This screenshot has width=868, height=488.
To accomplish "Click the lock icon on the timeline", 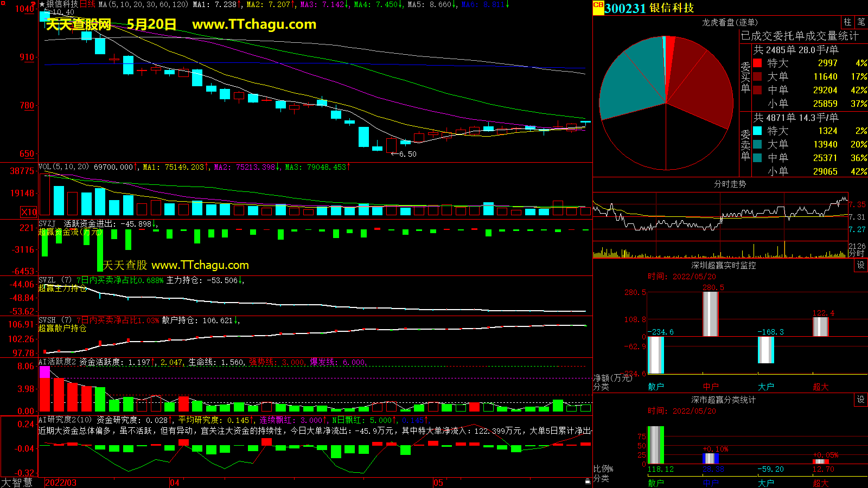I will (588, 481).
